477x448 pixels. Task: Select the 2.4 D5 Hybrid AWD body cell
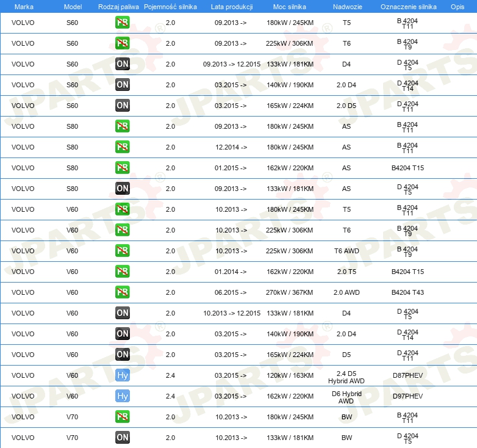click(x=346, y=375)
